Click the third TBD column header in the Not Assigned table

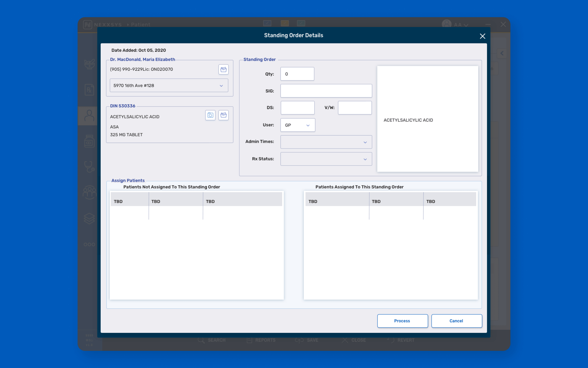(243, 199)
